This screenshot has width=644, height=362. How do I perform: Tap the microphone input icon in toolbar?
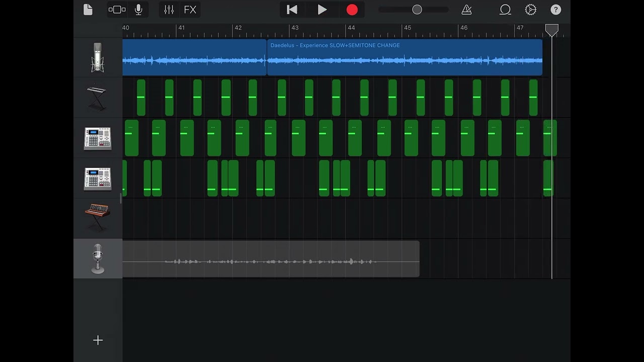tap(138, 10)
